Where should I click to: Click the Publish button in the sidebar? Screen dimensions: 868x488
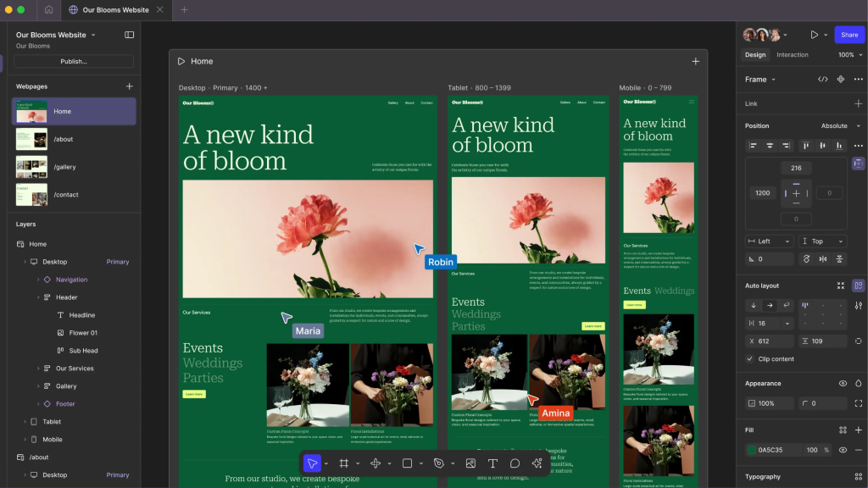point(73,61)
